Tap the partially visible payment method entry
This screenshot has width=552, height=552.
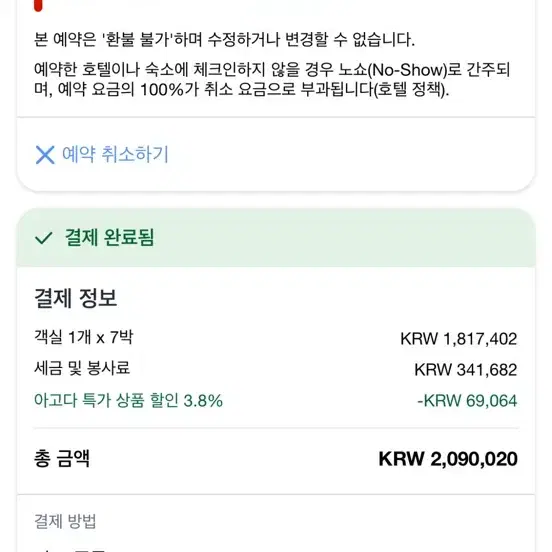point(70,549)
